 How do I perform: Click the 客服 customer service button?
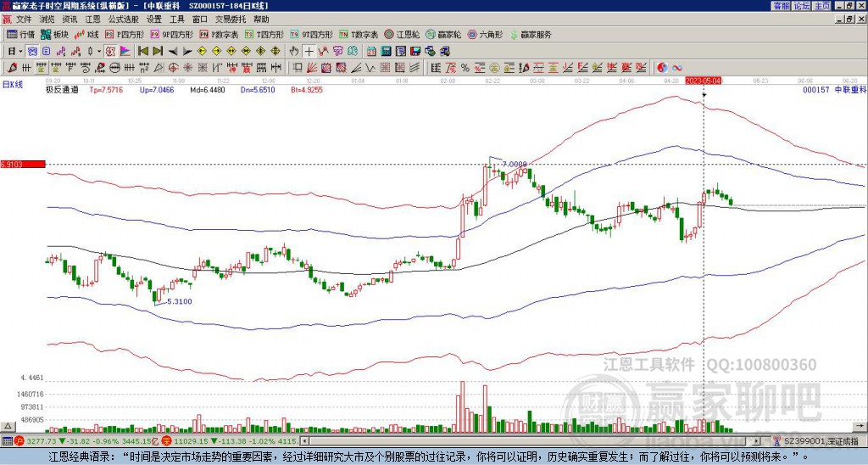(781, 5)
